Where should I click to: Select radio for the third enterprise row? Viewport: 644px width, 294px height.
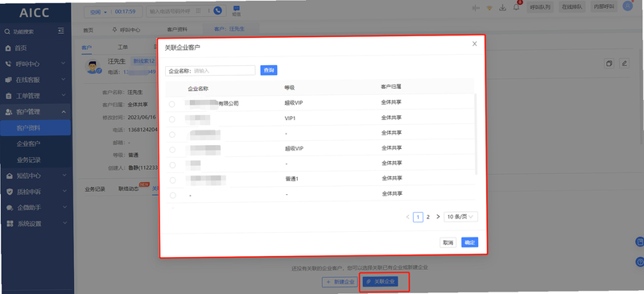click(x=172, y=135)
